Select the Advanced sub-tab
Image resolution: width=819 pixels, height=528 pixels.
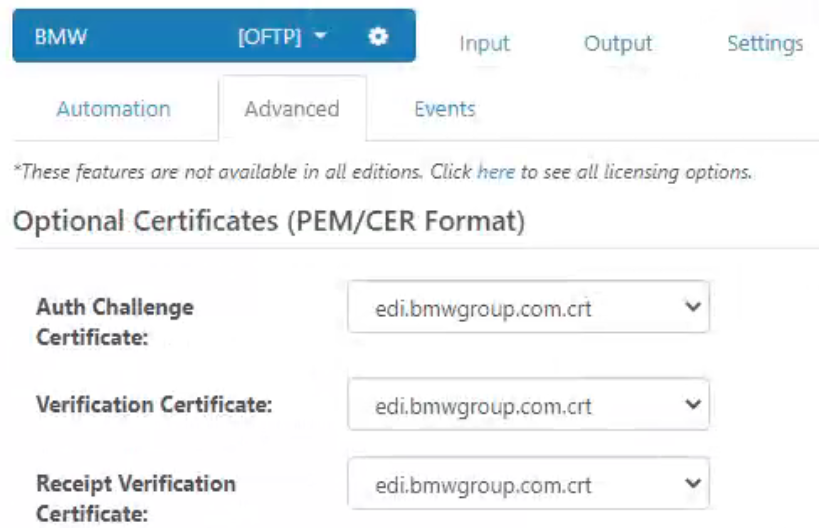tap(292, 109)
